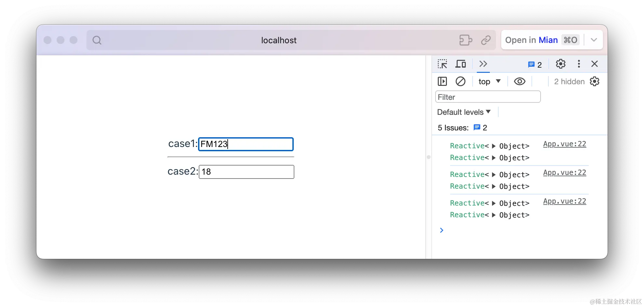Expand first Reactive Object in third log
The height and width of the screenshot is (307, 644).
(x=494, y=203)
